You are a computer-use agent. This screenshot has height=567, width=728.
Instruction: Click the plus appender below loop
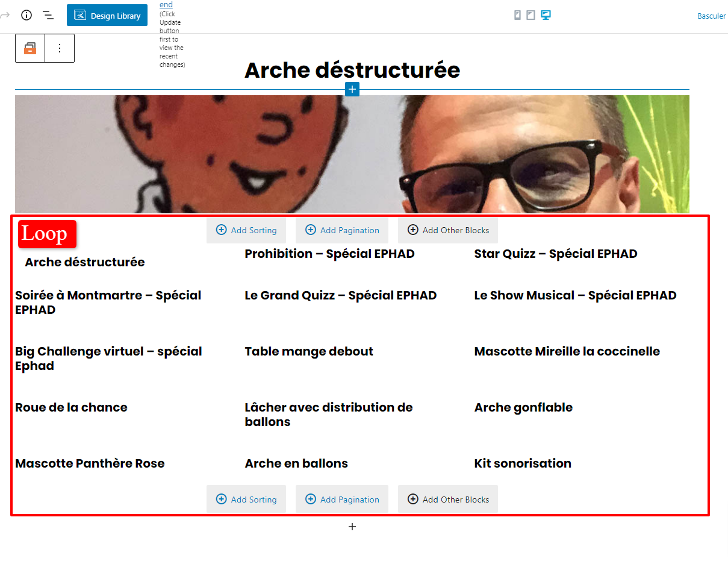352,527
